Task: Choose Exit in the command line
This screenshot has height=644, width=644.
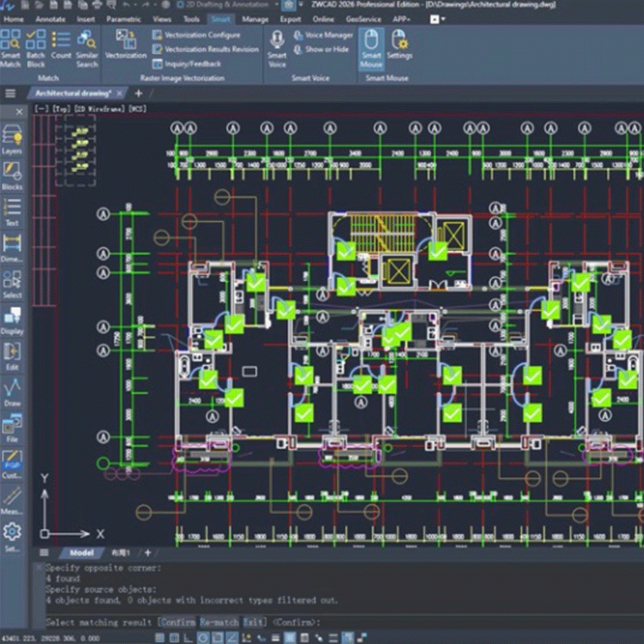Action: click(253, 622)
